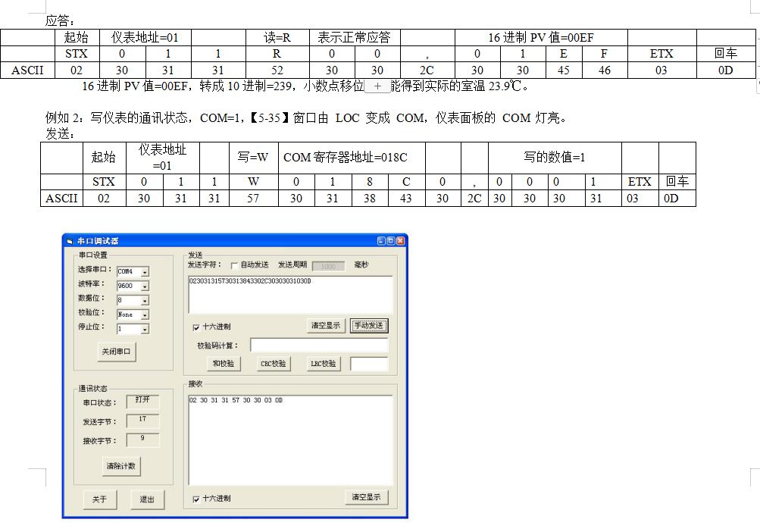
Task: Maximize the 串口调试器 window
Action: (391, 241)
